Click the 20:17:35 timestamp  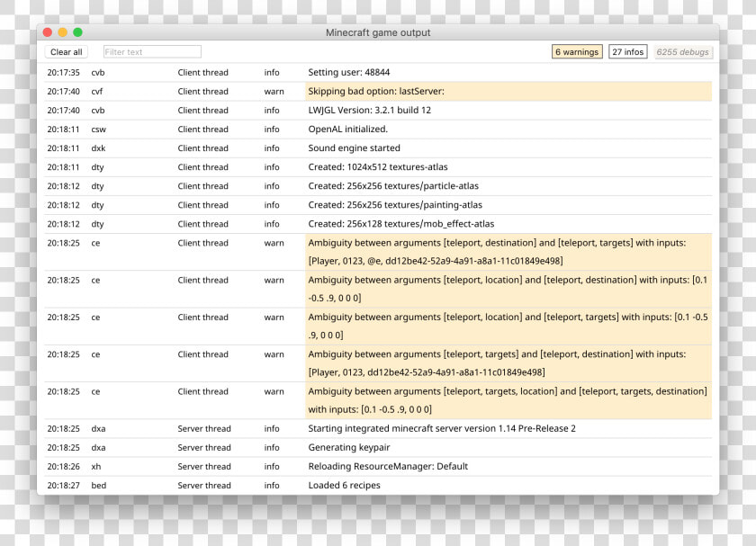64,72
